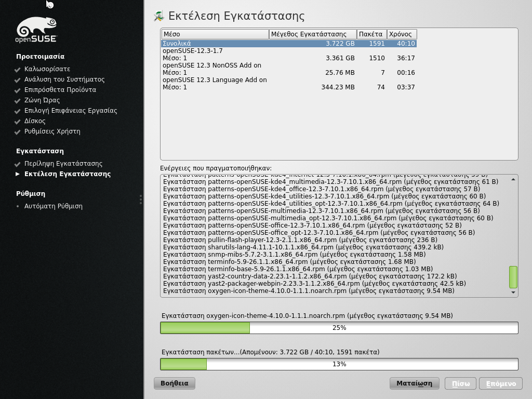Click the 344.23 MB size cell
Image resolution: width=532 pixels, height=399 pixels.
click(338, 87)
